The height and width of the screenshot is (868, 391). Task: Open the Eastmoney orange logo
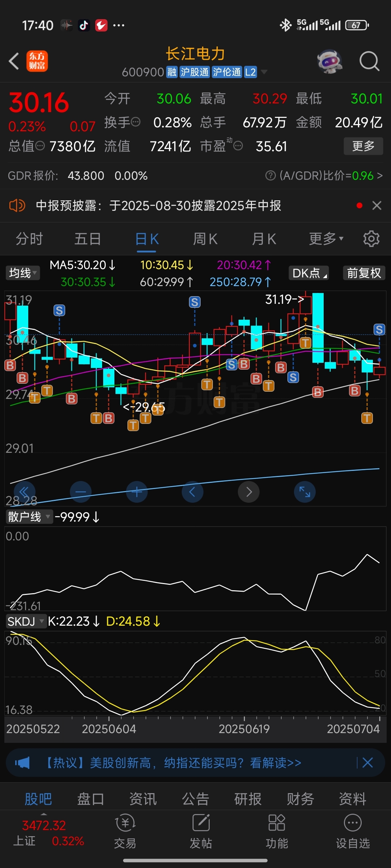37,61
